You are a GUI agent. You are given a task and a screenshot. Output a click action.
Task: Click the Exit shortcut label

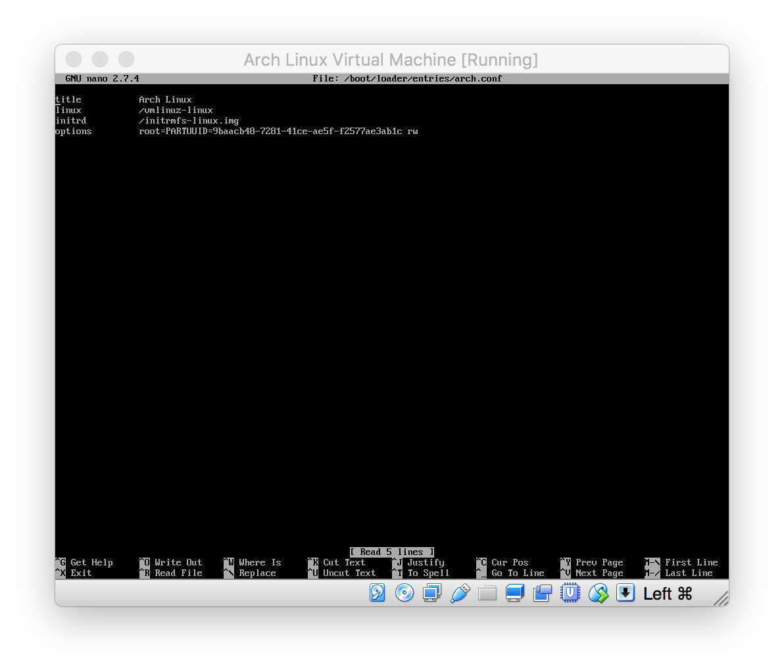[x=81, y=573]
